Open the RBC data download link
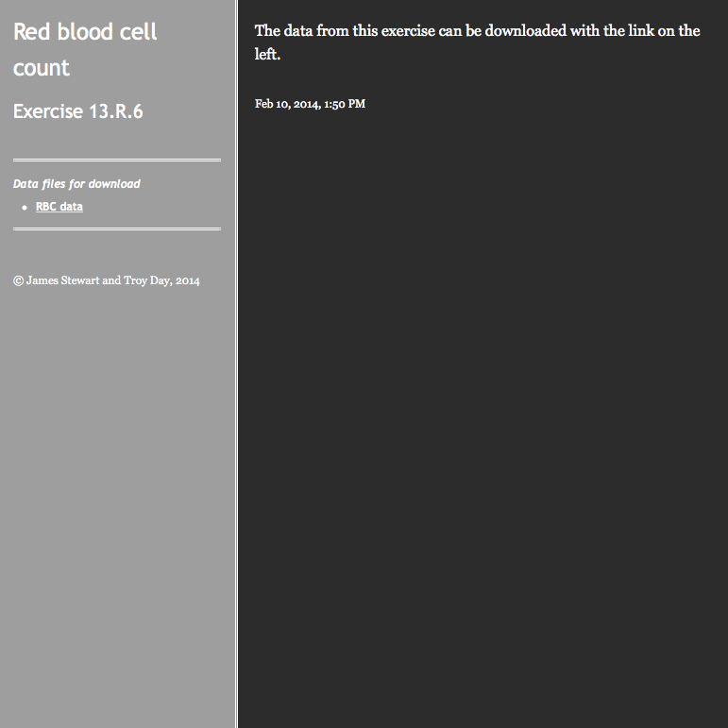The image size is (728, 728). 59,207
